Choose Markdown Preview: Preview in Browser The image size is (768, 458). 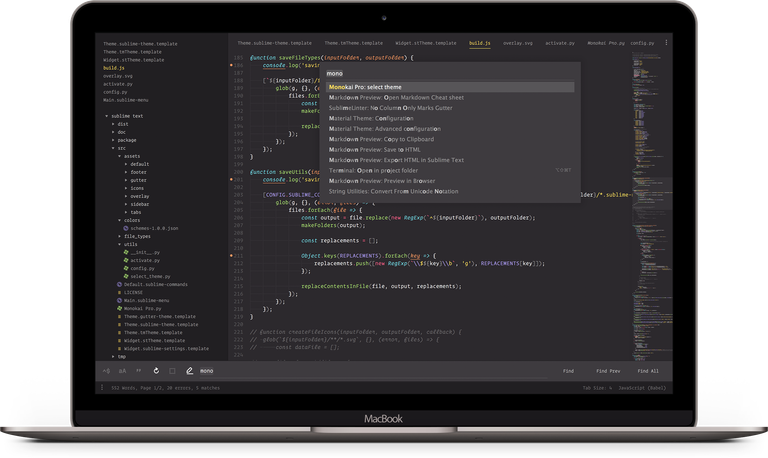point(450,181)
